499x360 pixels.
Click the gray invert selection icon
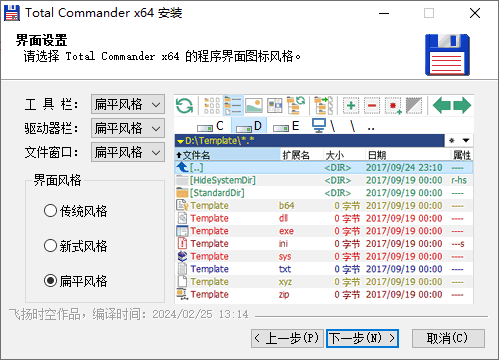pos(414,106)
